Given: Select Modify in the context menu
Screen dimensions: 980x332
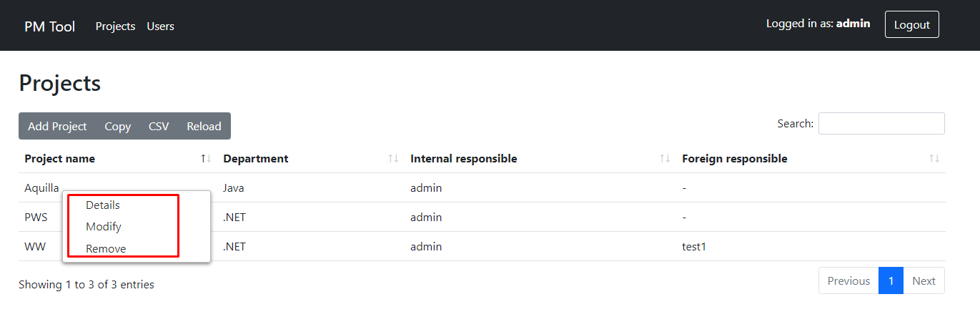Looking at the screenshot, I should [104, 227].
